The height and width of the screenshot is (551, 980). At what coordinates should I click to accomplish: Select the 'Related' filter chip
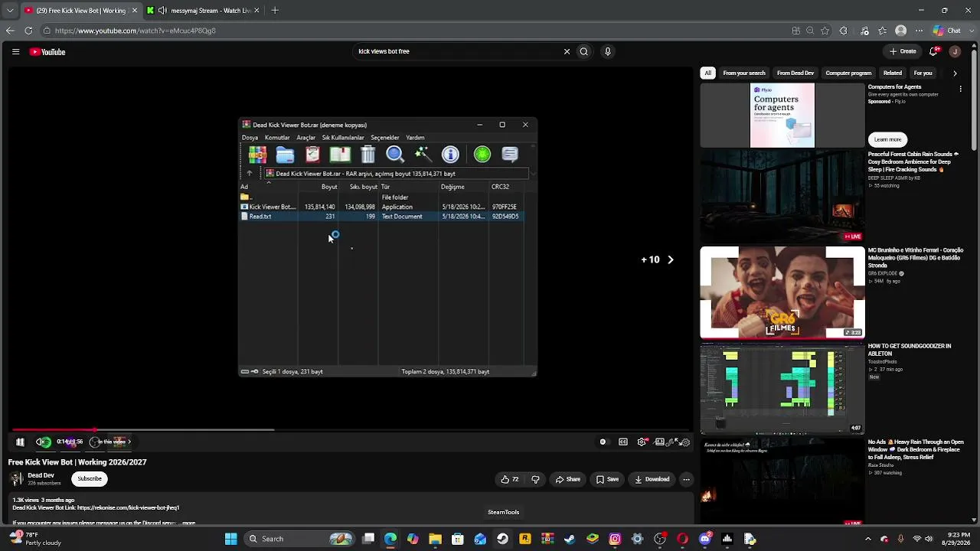pyautogui.click(x=893, y=73)
